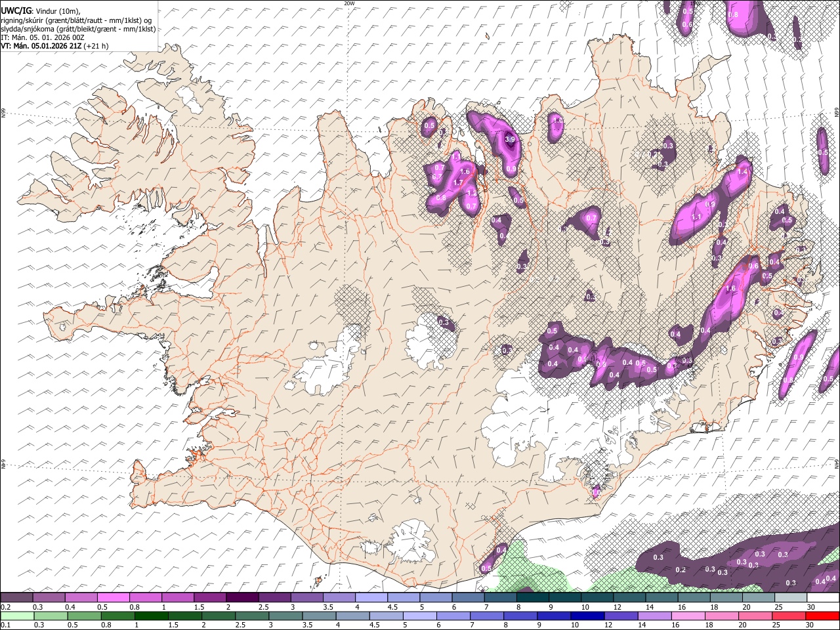Click the '1.4' precipitation value in the northeast
Image resolution: width=840 pixels, height=630 pixels.
point(743,171)
